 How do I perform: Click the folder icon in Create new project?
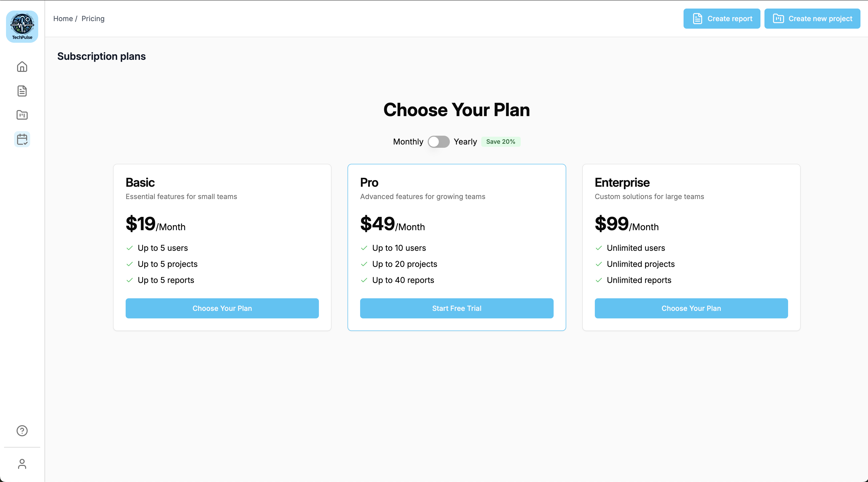(x=778, y=19)
